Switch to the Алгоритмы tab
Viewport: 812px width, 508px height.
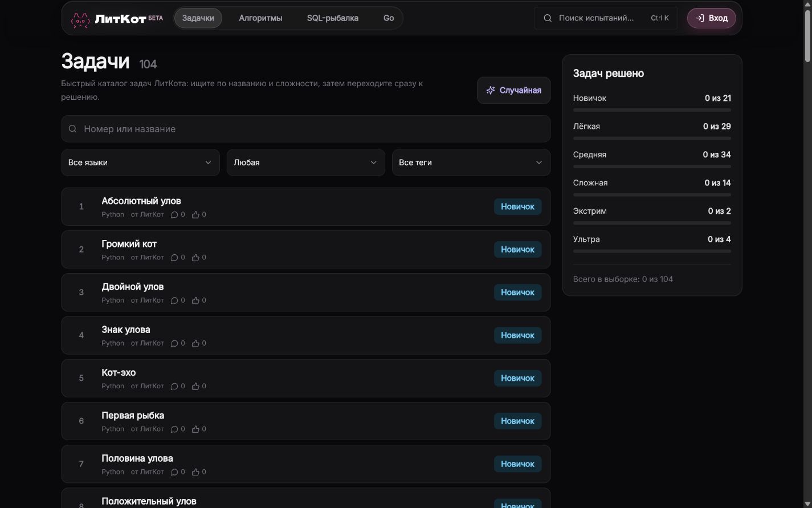[x=260, y=18]
